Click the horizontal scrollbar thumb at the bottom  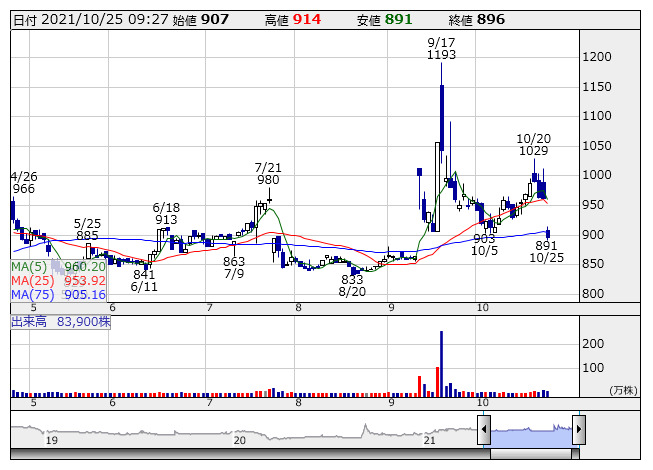click(x=536, y=454)
